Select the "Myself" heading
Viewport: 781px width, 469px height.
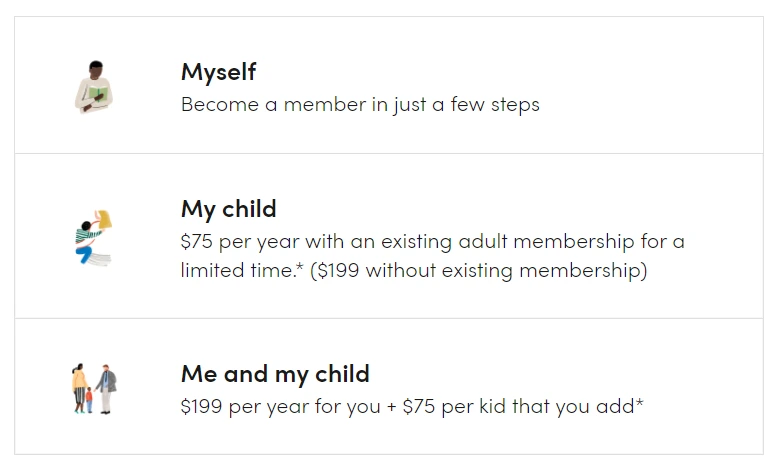219,72
